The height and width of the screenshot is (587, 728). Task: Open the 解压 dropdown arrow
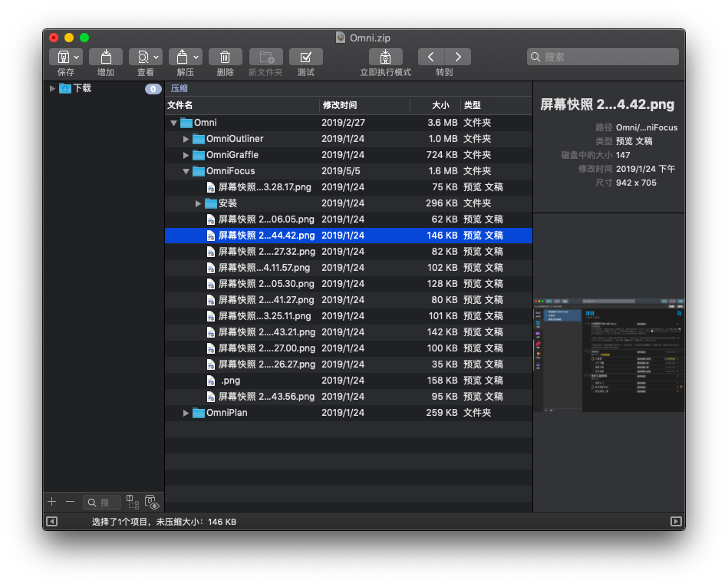pos(197,57)
